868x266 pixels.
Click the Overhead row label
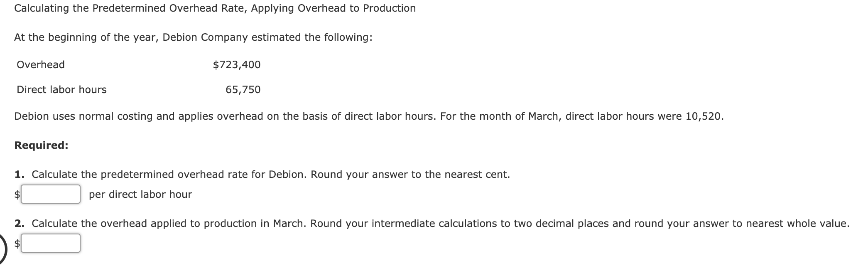click(40, 64)
